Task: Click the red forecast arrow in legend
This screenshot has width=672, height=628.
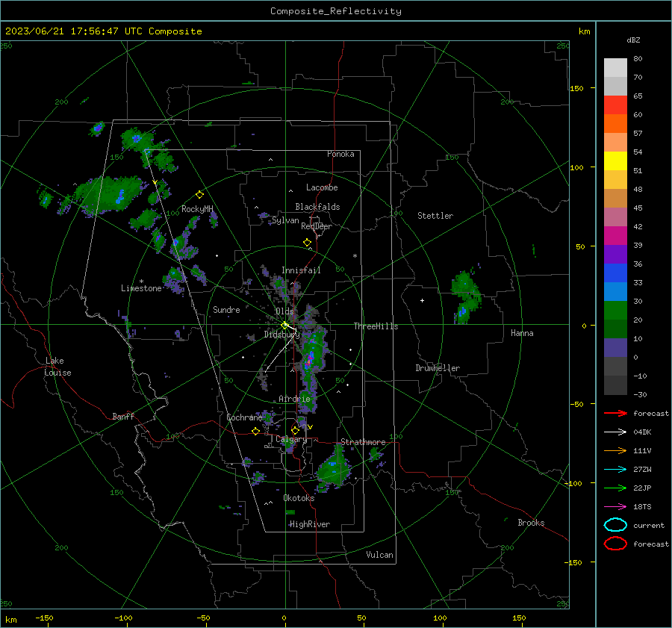Action: point(615,413)
